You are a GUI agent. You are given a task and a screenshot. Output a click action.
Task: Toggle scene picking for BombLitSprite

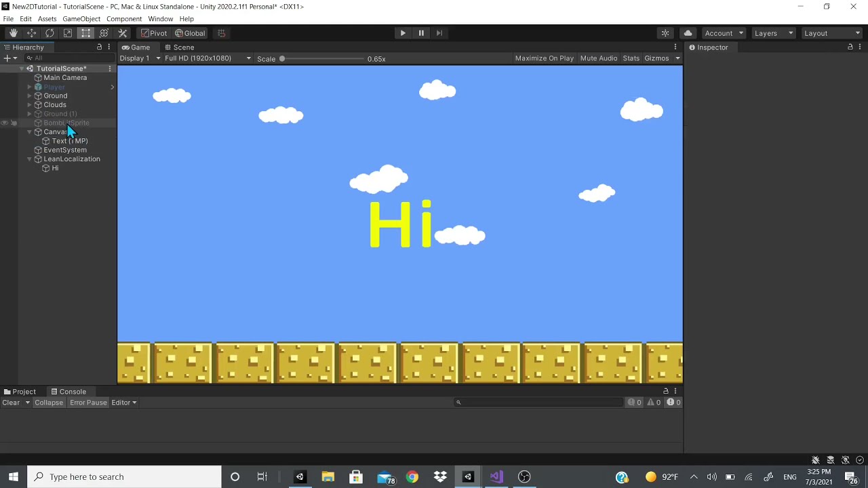coord(14,123)
